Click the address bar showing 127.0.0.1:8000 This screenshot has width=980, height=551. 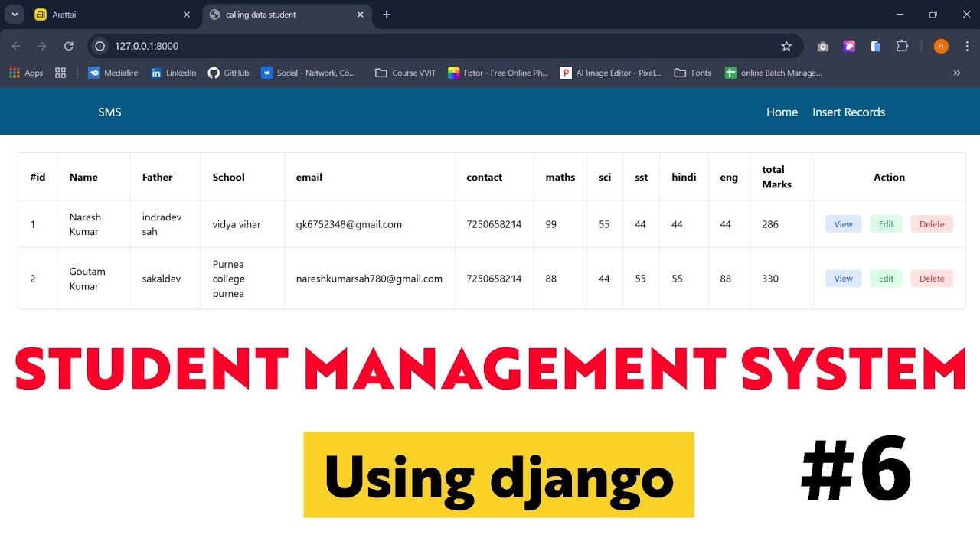(444, 46)
